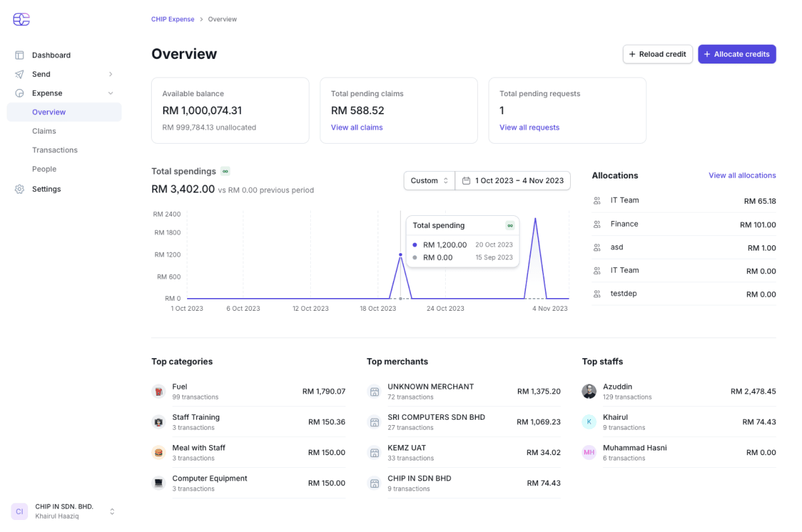Click the Settings gear icon

[x=19, y=189]
